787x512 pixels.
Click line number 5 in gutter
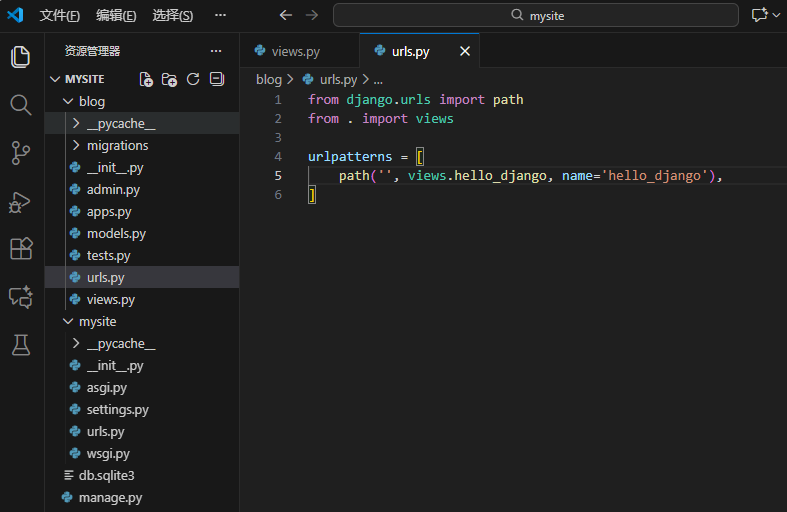(x=278, y=176)
